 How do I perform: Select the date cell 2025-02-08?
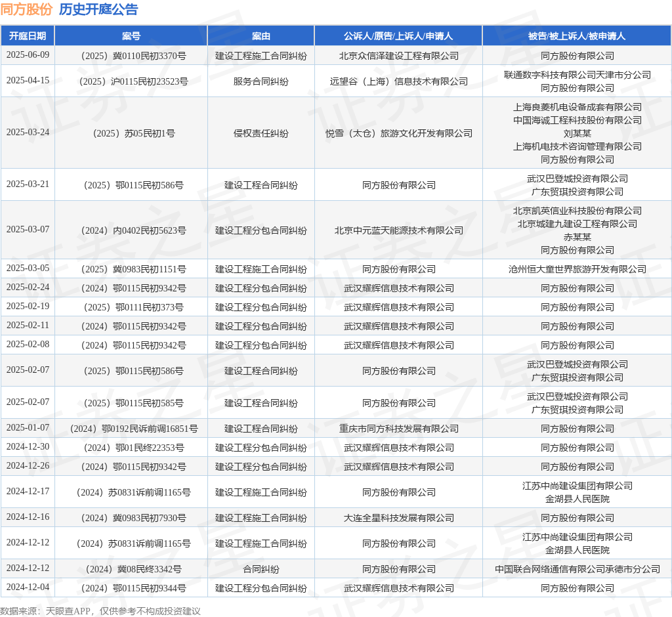coord(28,345)
